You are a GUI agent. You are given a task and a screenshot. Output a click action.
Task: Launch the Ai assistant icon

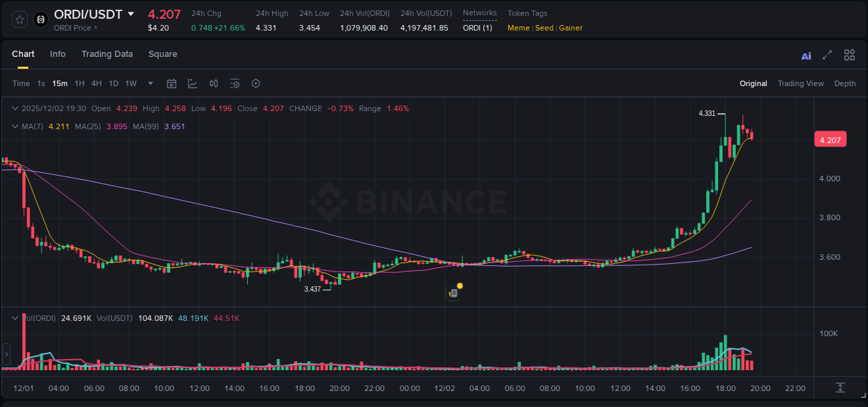(x=806, y=54)
